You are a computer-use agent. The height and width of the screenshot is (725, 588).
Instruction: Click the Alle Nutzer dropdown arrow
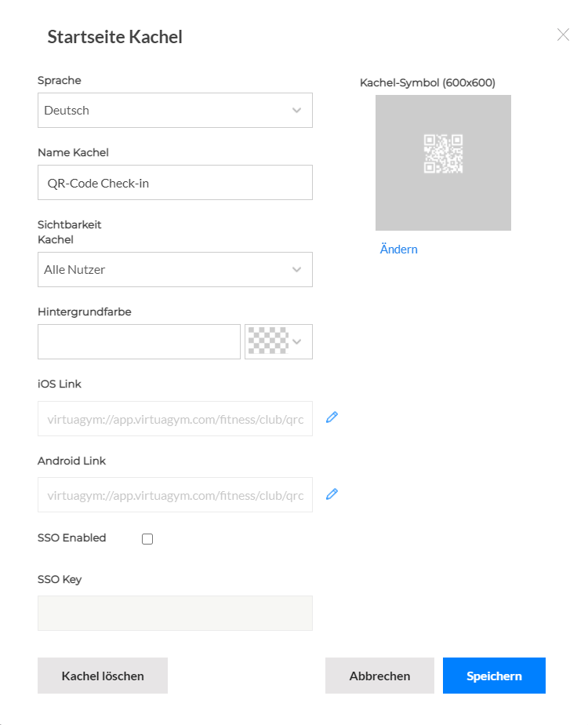[x=297, y=269]
